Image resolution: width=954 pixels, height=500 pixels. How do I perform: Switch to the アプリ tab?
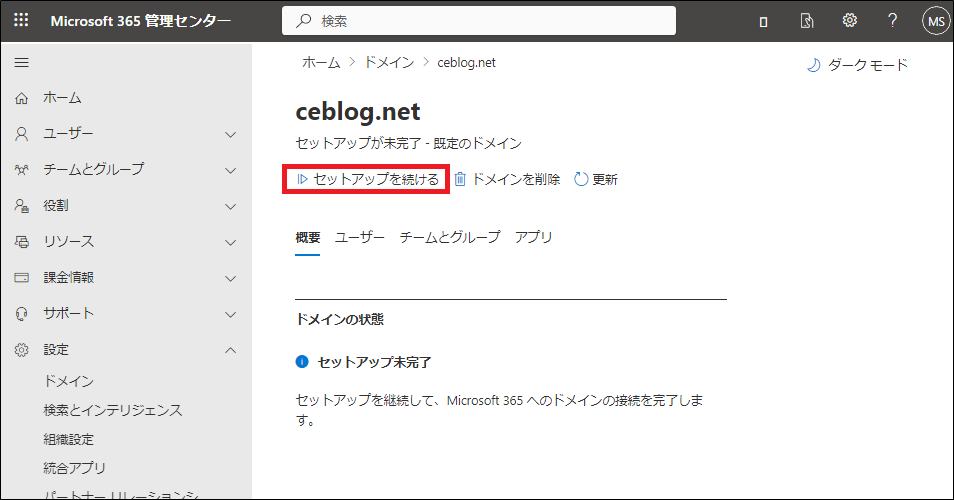[x=534, y=237]
